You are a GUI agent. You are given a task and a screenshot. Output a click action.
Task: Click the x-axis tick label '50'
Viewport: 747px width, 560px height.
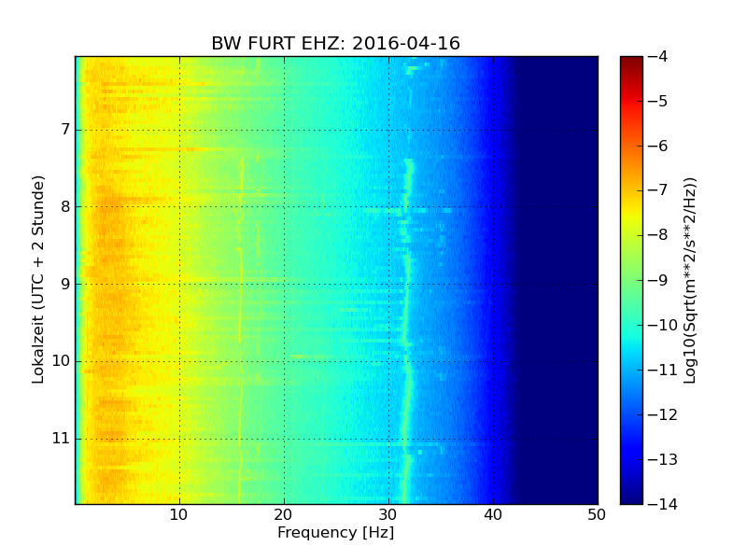point(597,515)
